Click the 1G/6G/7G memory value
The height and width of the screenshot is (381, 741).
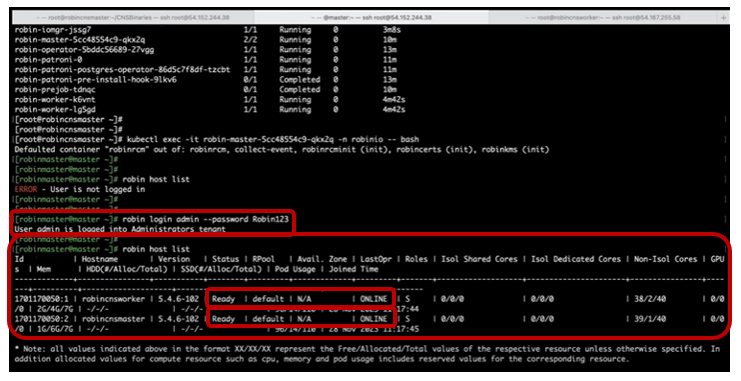pyautogui.click(x=55, y=329)
